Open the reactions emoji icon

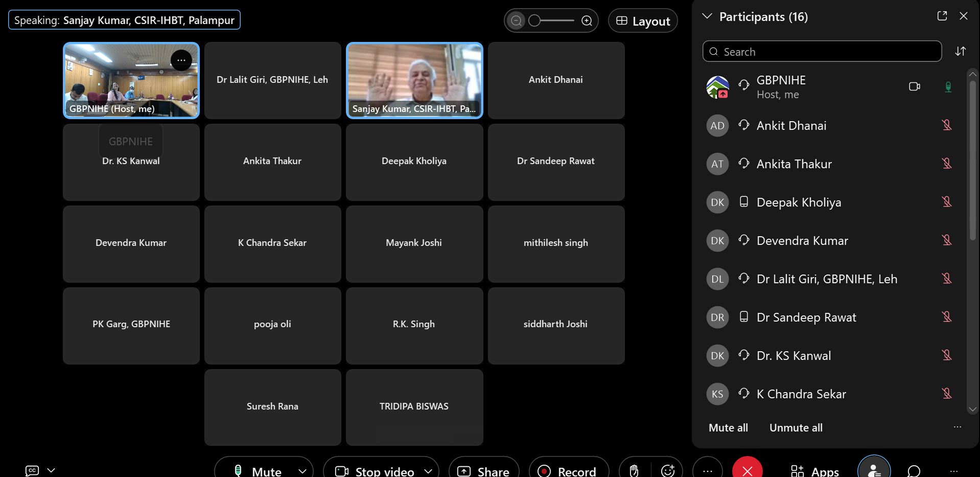(x=667, y=470)
